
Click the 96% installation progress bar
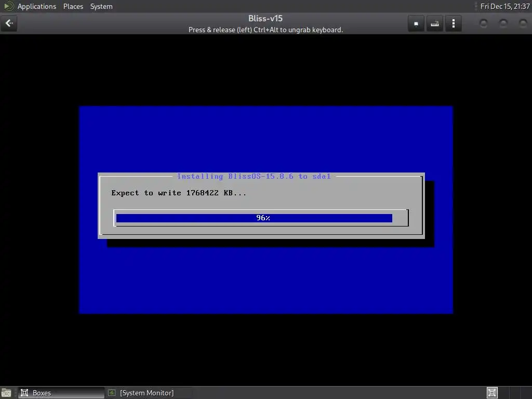click(261, 218)
